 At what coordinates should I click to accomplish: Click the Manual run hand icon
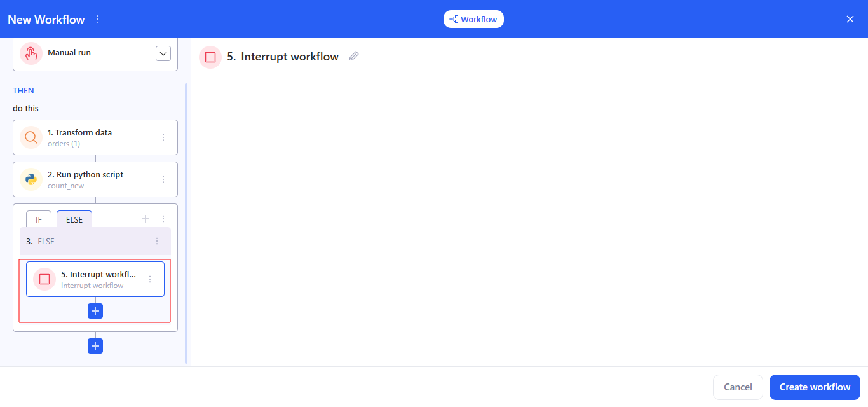click(x=31, y=53)
